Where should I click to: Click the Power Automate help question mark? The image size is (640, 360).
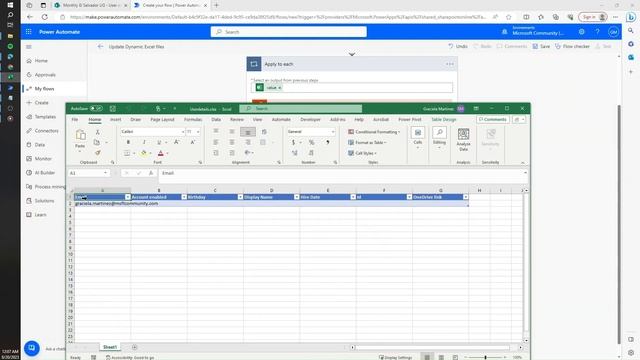pos(597,31)
